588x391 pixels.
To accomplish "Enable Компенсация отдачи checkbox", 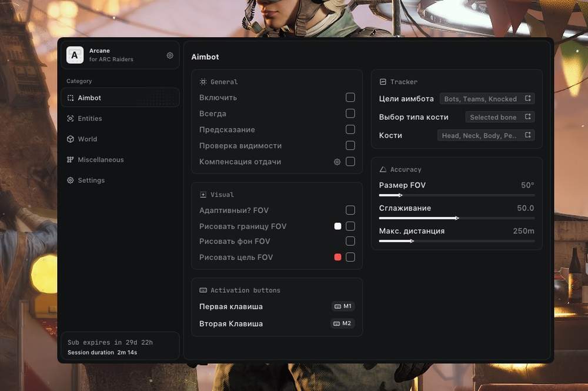I will tap(350, 162).
